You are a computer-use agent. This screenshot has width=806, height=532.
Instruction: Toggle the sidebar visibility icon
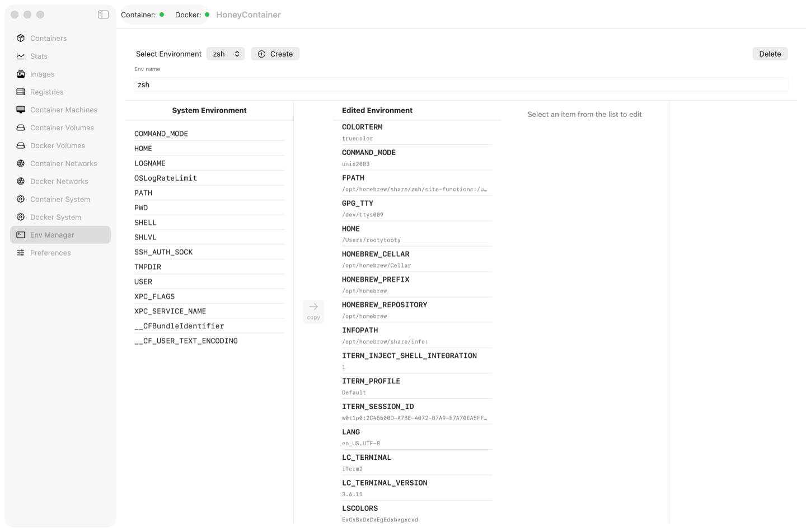(103, 15)
